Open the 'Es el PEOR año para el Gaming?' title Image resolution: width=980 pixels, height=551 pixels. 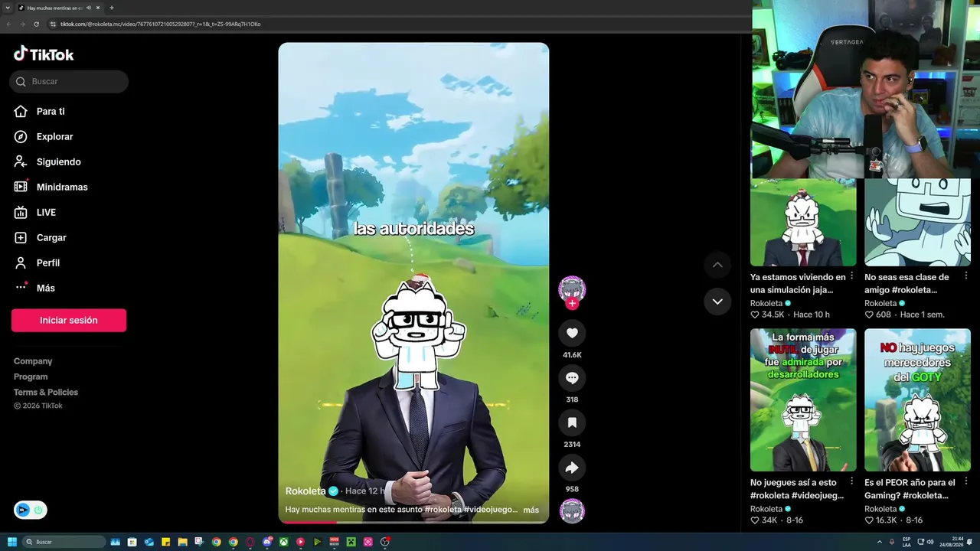(910, 489)
